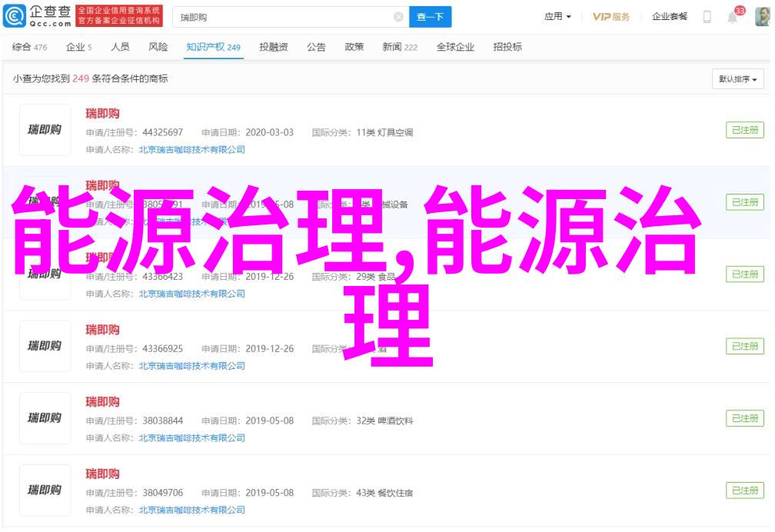This screenshot has height=532, width=775.
Task: Open the 企业套餐 link
Action: pyautogui.click(x=669, y=17)
